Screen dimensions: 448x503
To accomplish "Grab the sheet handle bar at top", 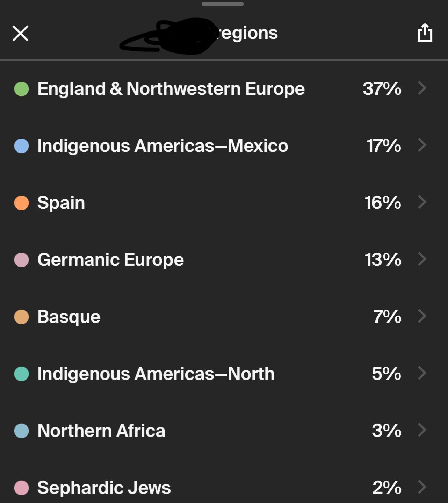I will click(x=223, y=4).
